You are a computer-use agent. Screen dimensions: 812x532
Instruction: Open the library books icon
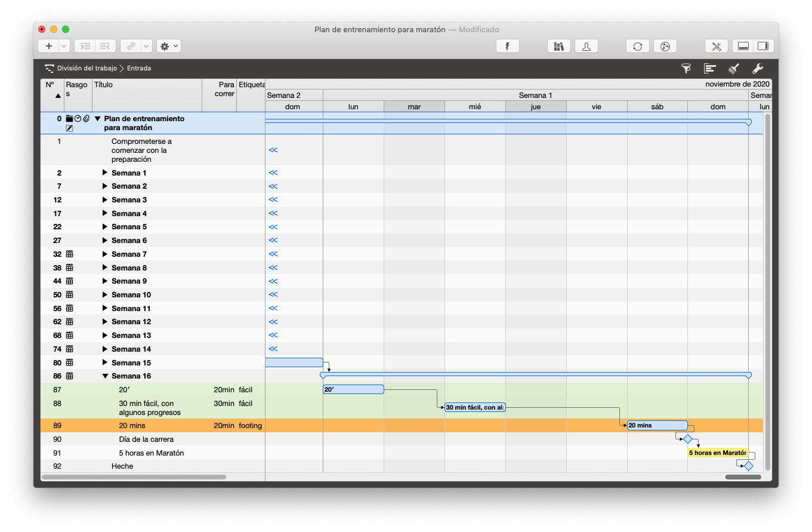(x=559, y=46)
